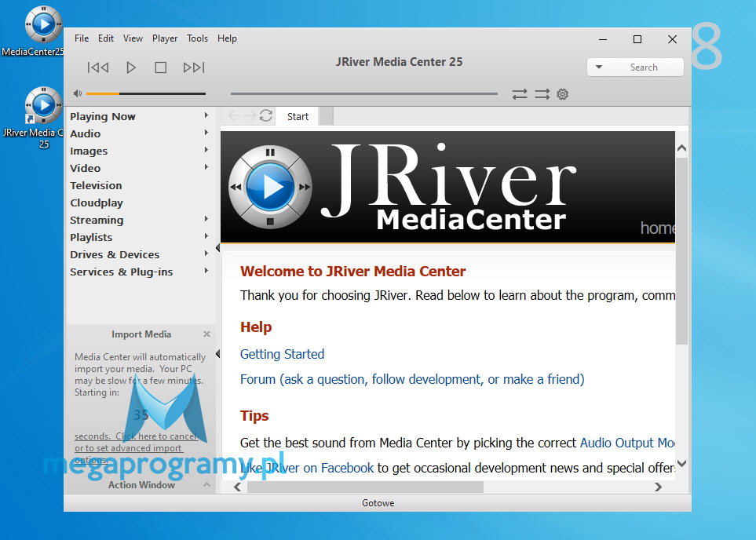This screenshot has height=540, width=756.
Task: Skip to the previous track
Action: point(98,67)
